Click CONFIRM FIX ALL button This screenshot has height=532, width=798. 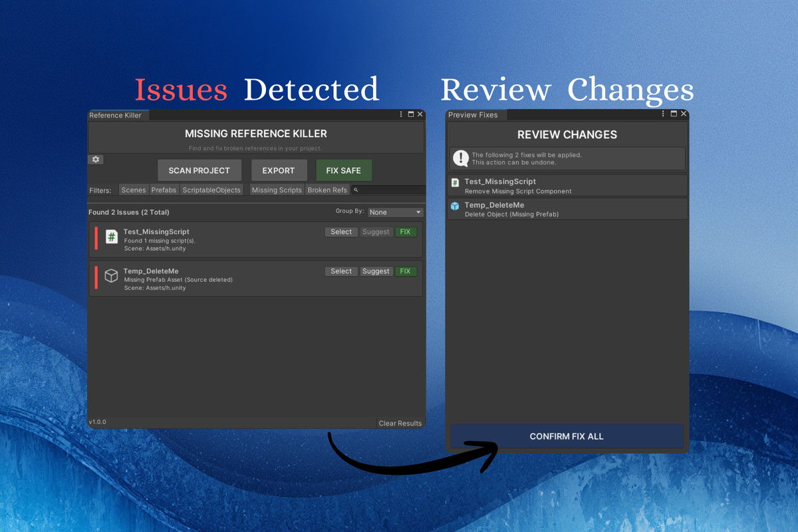pyautogui.click(x=567, y=436)
